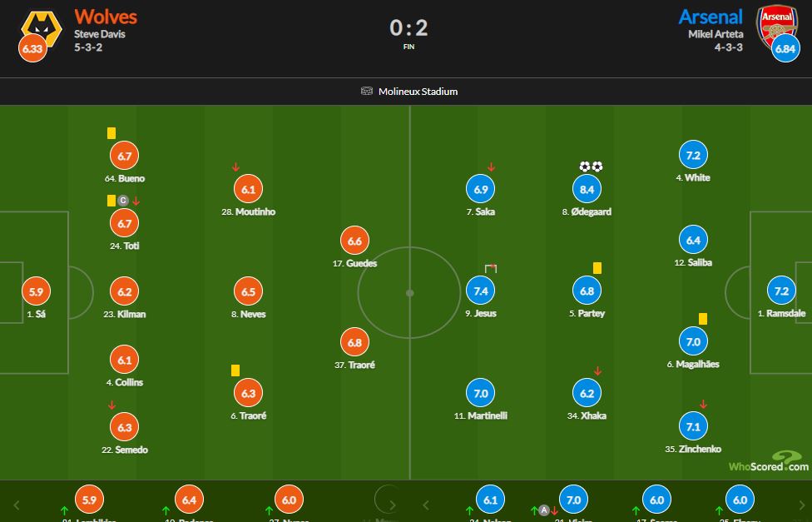Select goalkeeper Sá's 5.9 rating circle
812x522 pixels.
[35, 292]
